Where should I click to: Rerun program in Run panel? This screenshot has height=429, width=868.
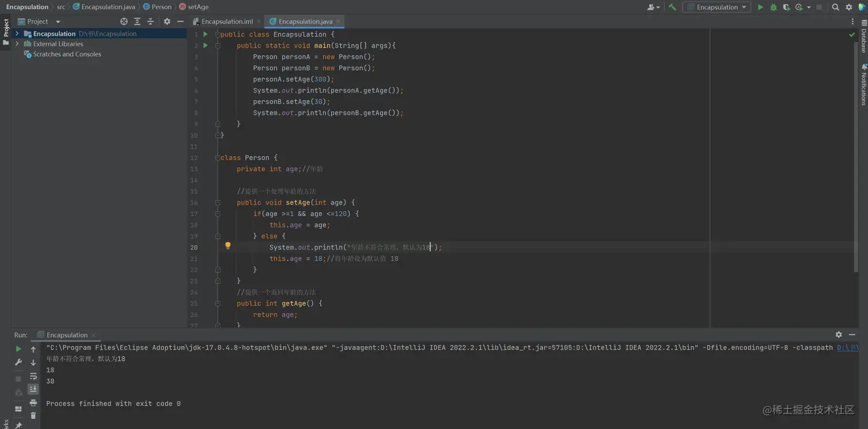(x=18, y=349)
